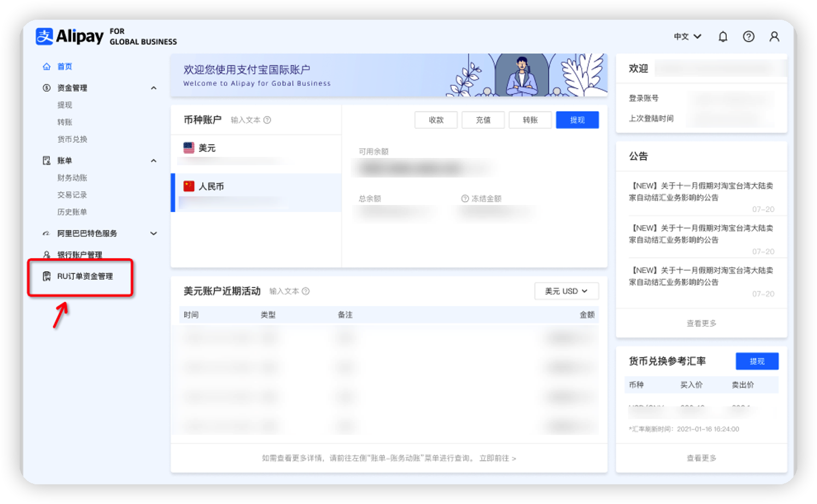
Task: Click the 币种 column header in the rate table
Action: click(x=636, y=385)
